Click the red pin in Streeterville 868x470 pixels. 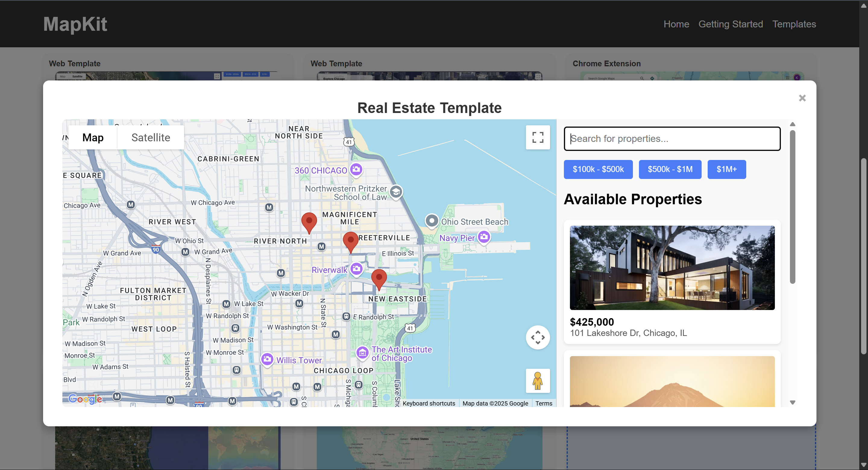coord(351,241)
